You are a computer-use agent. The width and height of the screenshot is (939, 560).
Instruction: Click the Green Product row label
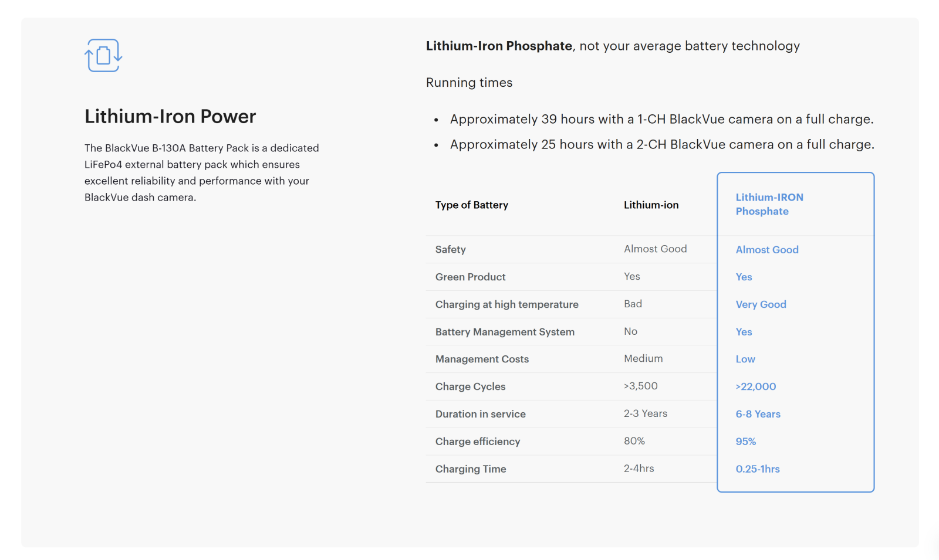[470, 277]
